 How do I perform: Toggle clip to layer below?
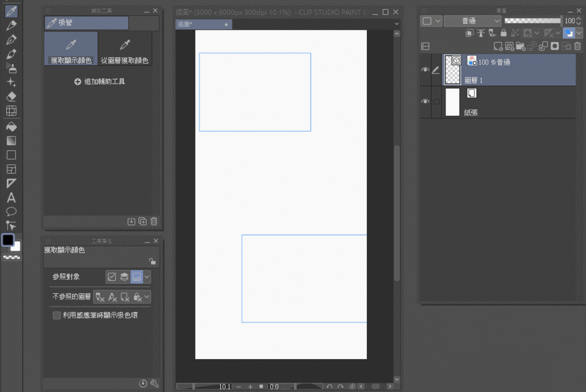pos(469,34)
